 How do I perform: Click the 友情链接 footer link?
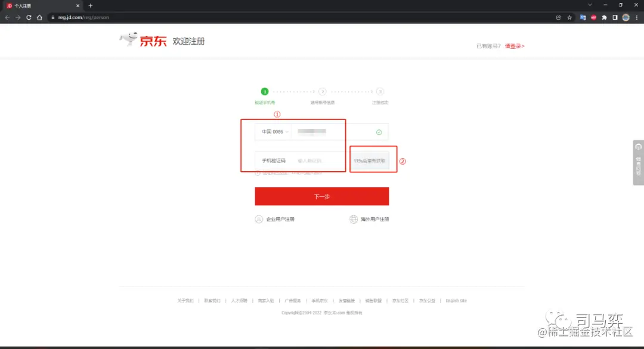coord(346,301)
